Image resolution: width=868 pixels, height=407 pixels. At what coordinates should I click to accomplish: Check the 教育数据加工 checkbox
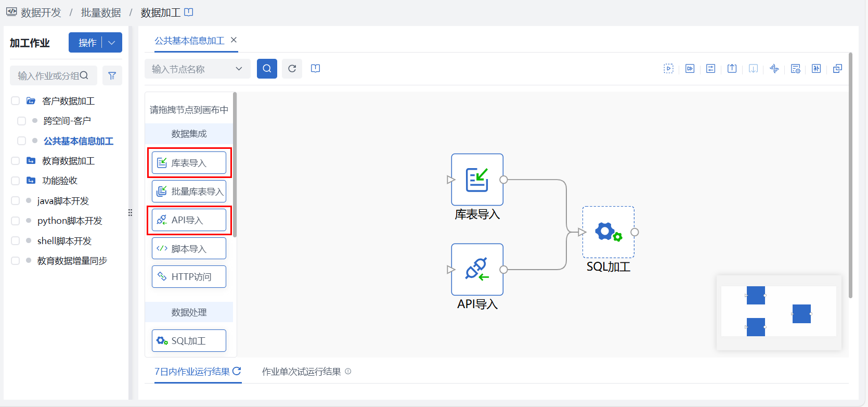click(x=16, y=161)
